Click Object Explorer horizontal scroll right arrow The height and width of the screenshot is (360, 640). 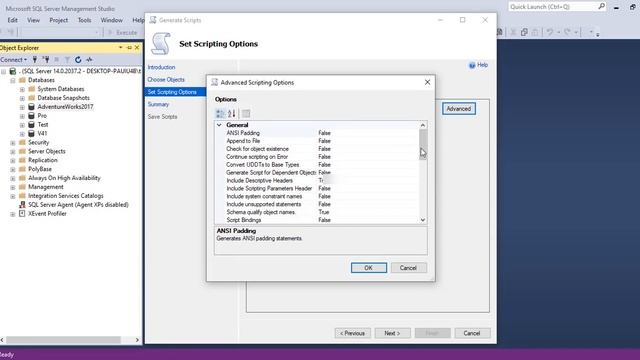click(137, 340)
